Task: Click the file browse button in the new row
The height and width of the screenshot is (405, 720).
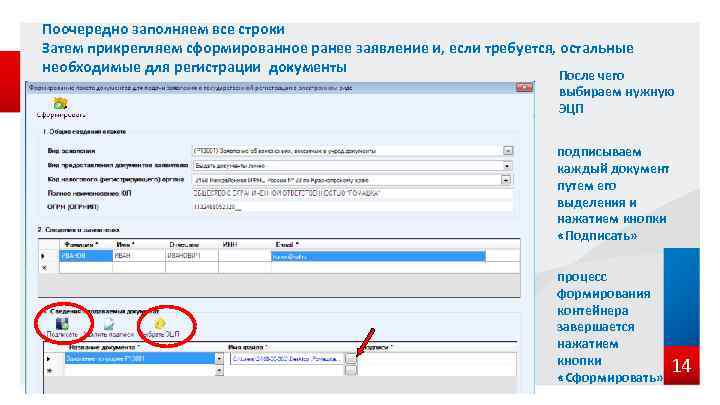Action: pyautogui.click(x=351, y=371)
